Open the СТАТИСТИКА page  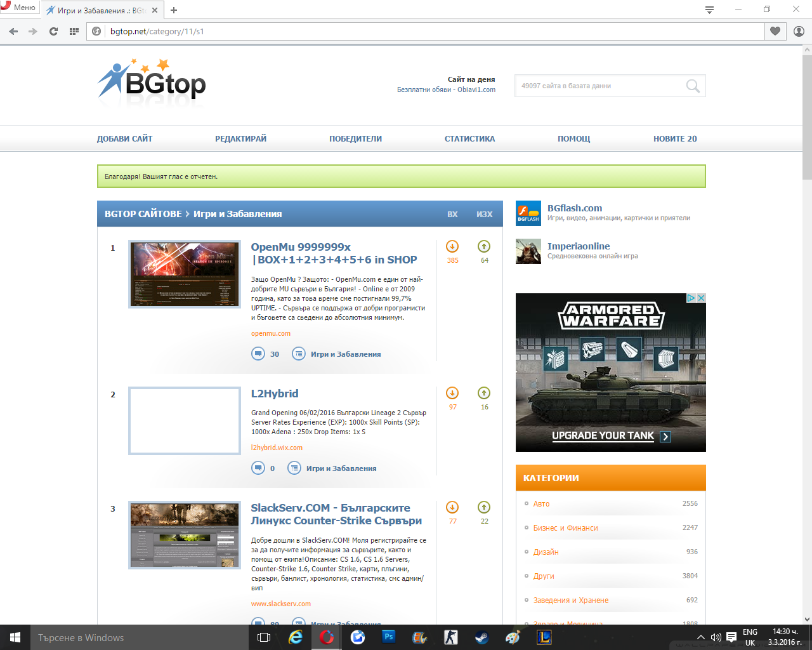tap(469, 138)
